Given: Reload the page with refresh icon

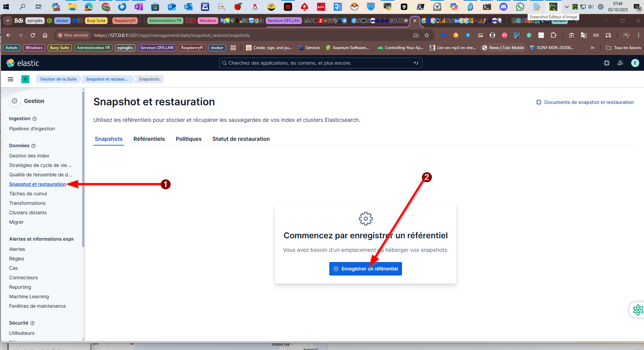Looking at the screenshot, I should [x=33, y=35].
